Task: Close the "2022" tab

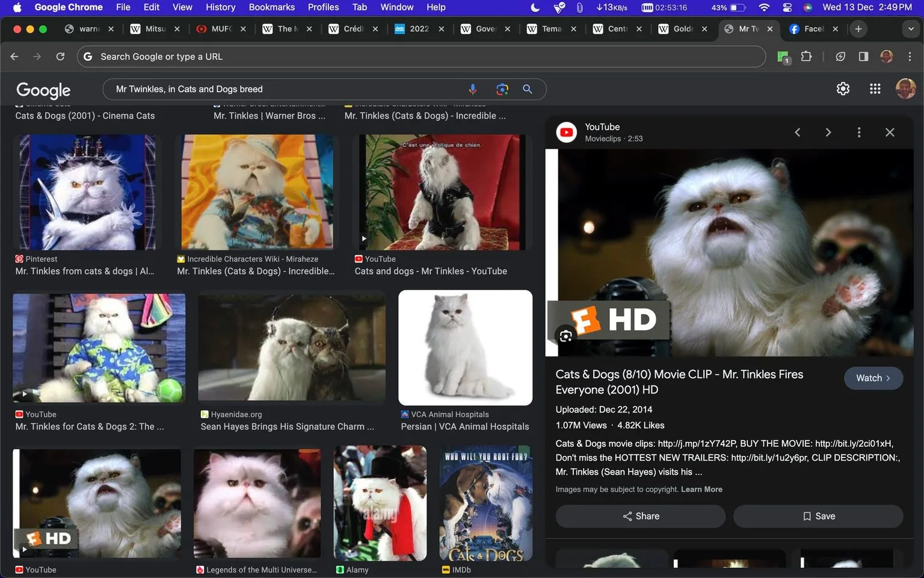Action: [442, 29]
